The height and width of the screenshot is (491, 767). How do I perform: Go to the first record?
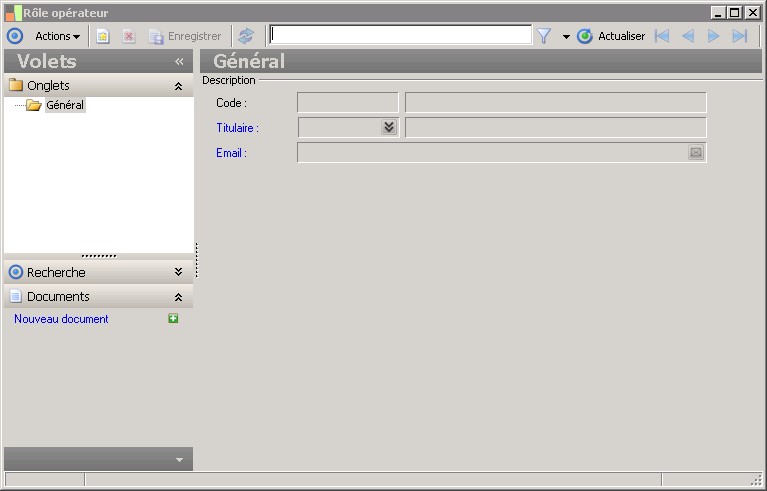tap(662, 36)
